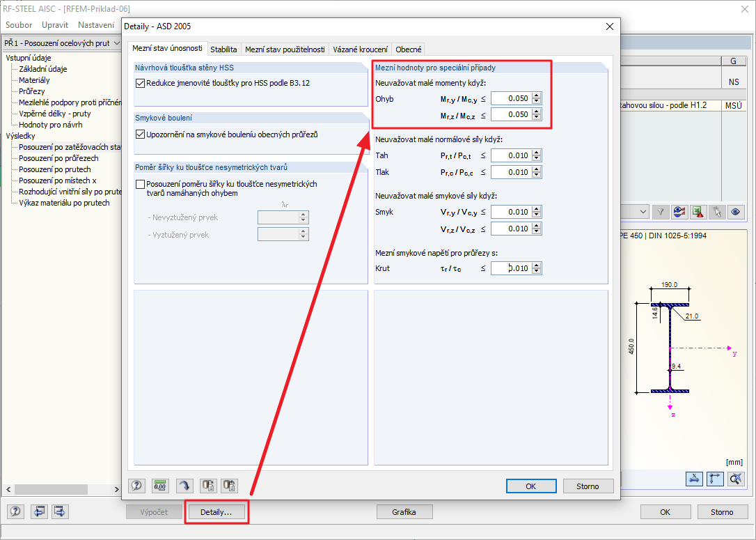Click the Grafika button
756x540 pixels.
(404, 512)
